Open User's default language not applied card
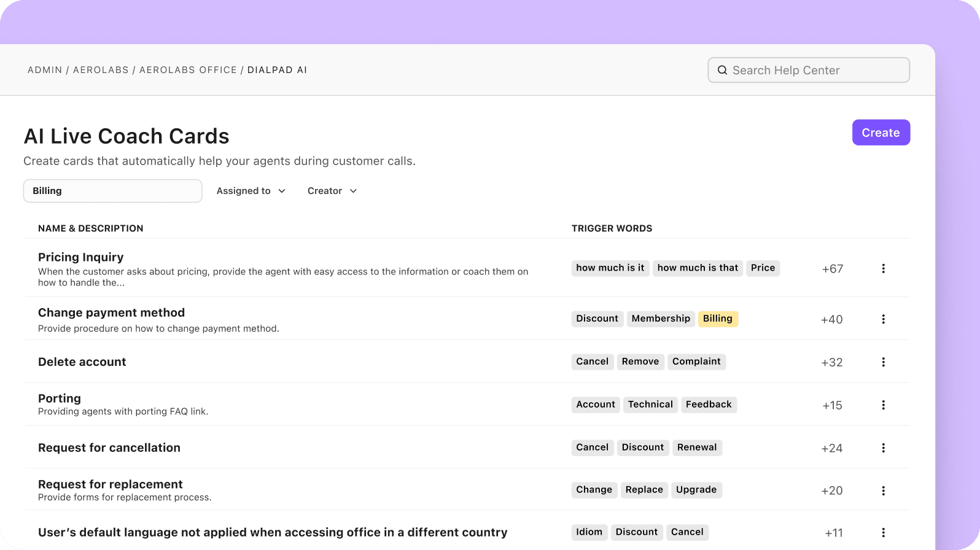Screen dimensions: 980x550 pos(273,532)
